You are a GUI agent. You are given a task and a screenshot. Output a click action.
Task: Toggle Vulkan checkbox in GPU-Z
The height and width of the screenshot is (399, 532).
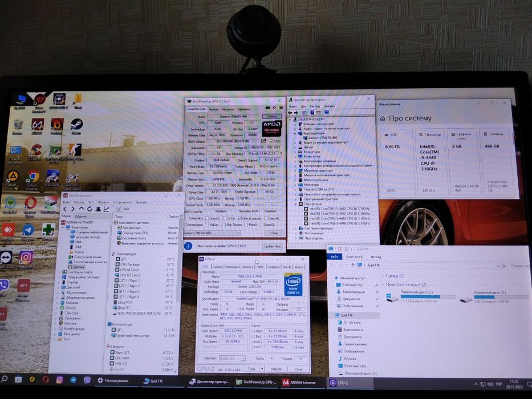pos(207,225)
